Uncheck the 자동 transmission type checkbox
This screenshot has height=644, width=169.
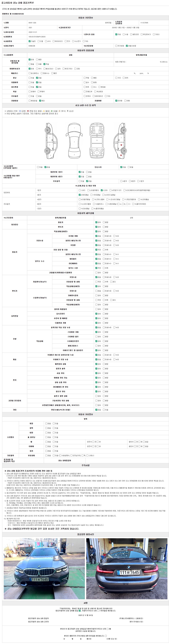tap(116, 34)
